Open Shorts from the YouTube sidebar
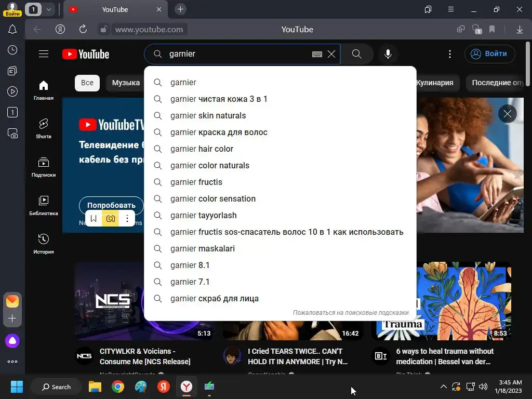Image resolution: width=532 pixels, height=399 pixels. click(x=44, y=129)
